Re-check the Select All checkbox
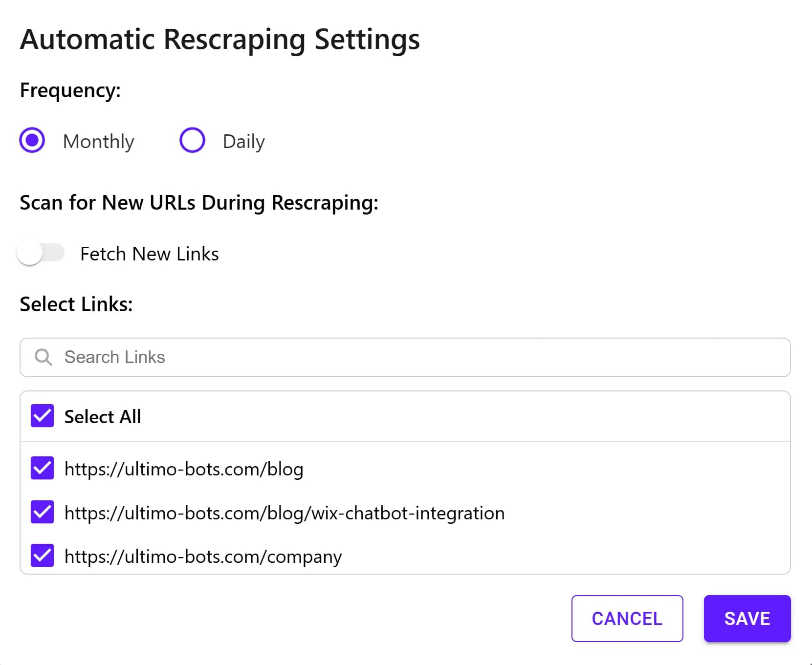The image size is (812, 665). [x=42, y=416]
